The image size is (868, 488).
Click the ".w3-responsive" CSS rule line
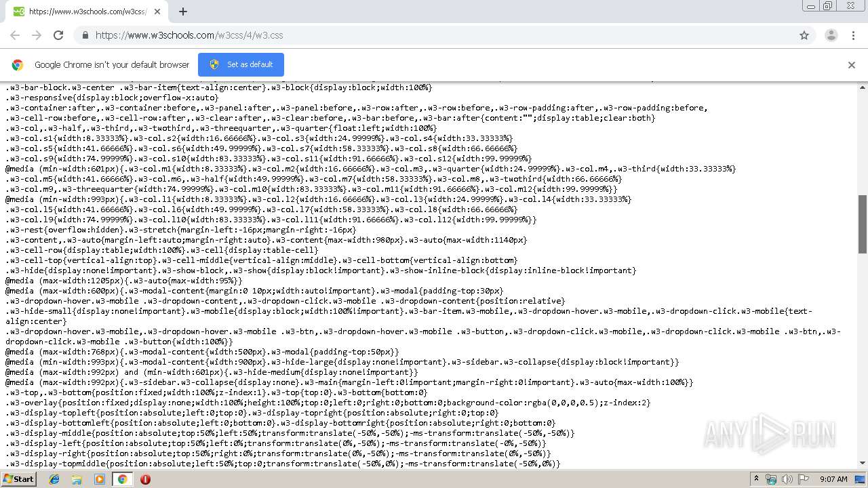point(113,98)
